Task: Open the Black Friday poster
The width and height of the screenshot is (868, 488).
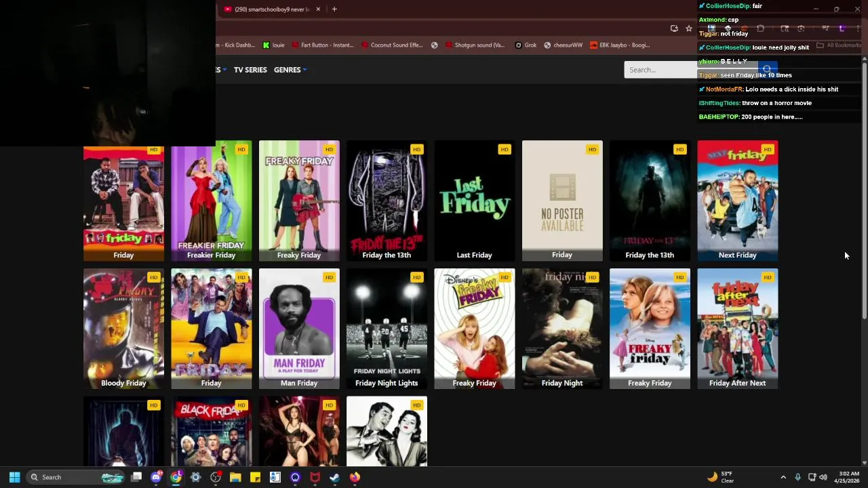Action: click(x=211, y=432)
